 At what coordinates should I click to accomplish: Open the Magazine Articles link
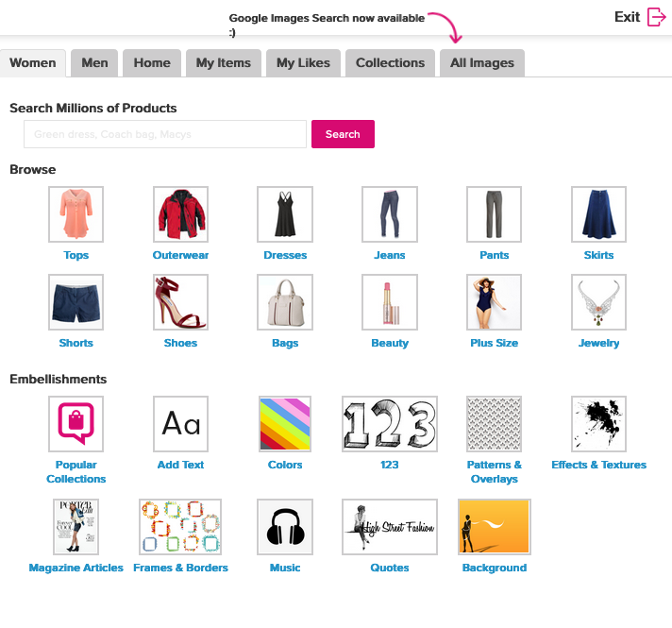point(76,568)
